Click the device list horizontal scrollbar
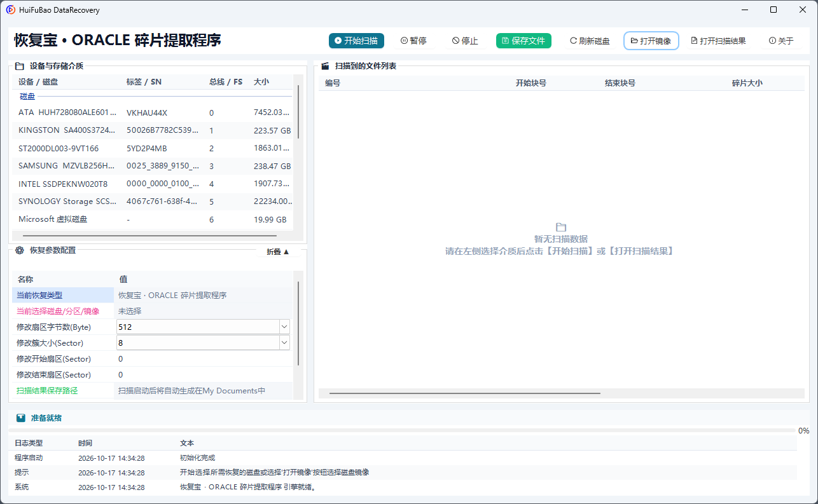 (149, 236)
